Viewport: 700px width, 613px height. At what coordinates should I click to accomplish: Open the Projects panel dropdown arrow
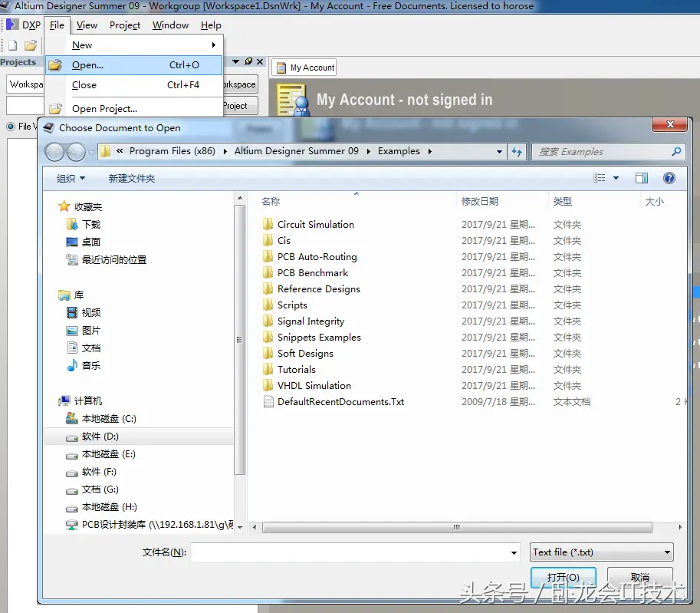pyautogui.click(x=235, y=61)
